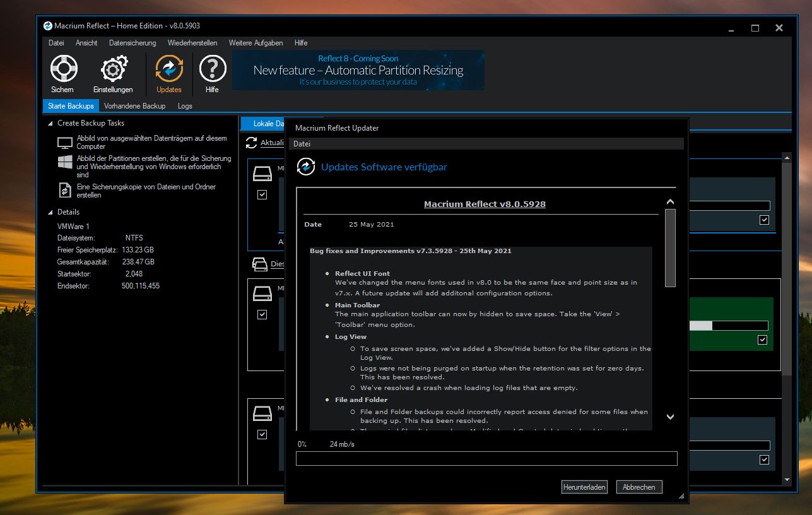Click Abbild der Partitionen erstellen task text
The height and width of the screenshot is (515, 812).
pyautogui.click(x=154, y=167)
